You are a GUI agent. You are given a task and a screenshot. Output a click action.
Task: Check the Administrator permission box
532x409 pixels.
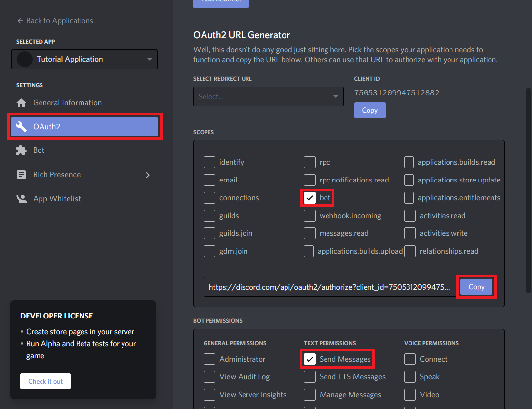(x=209, y=359)
